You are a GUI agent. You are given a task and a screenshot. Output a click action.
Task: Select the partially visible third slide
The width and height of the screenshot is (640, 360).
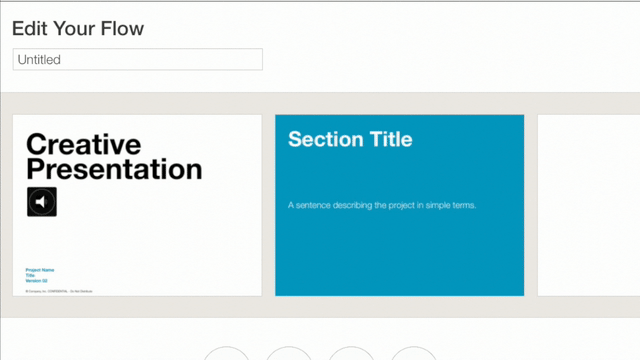589,205
